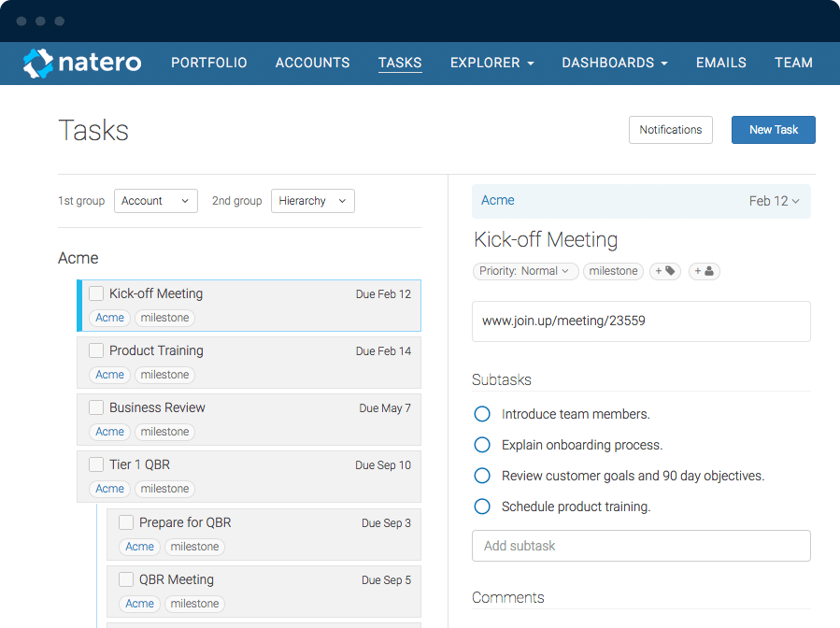The height and width of the screenshot is (628, 840).
Task: Click the meeting URL description field
Action: [641, 321]
